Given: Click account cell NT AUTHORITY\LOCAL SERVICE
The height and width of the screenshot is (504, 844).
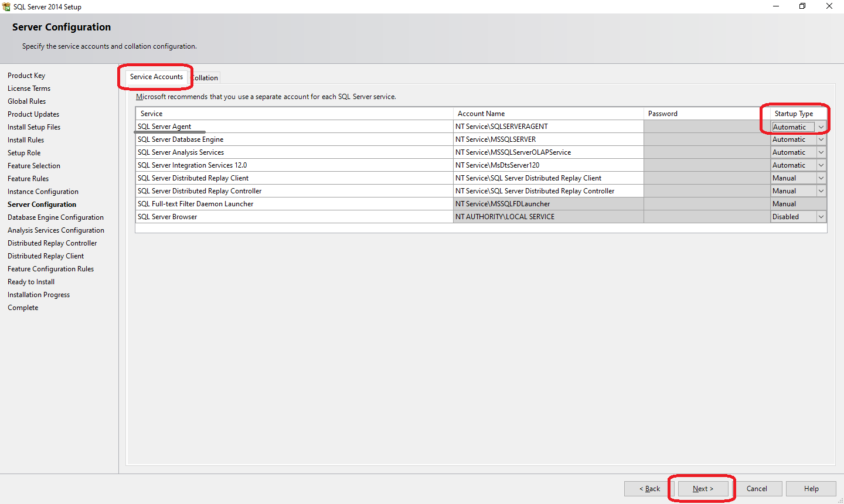Looking at the screenshot, I should click(548, 217).
